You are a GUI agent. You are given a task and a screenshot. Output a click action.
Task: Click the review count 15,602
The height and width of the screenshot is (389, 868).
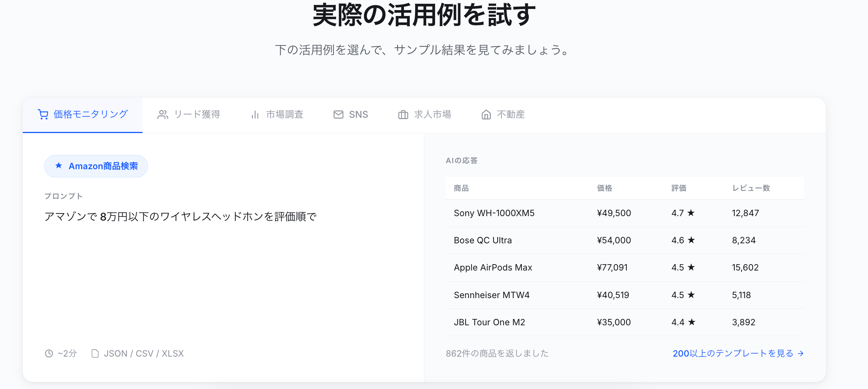pyautogui.click(x=745, y=268)
